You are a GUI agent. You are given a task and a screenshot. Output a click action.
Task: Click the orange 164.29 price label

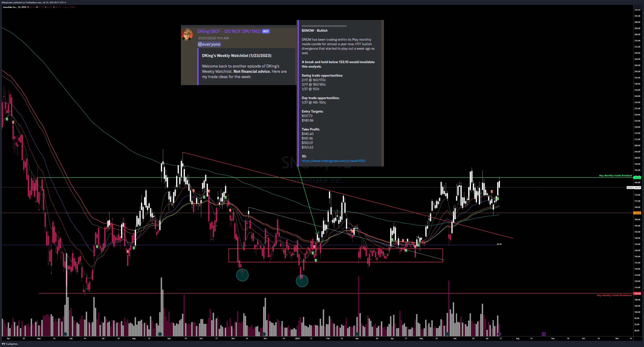[637, 213]
